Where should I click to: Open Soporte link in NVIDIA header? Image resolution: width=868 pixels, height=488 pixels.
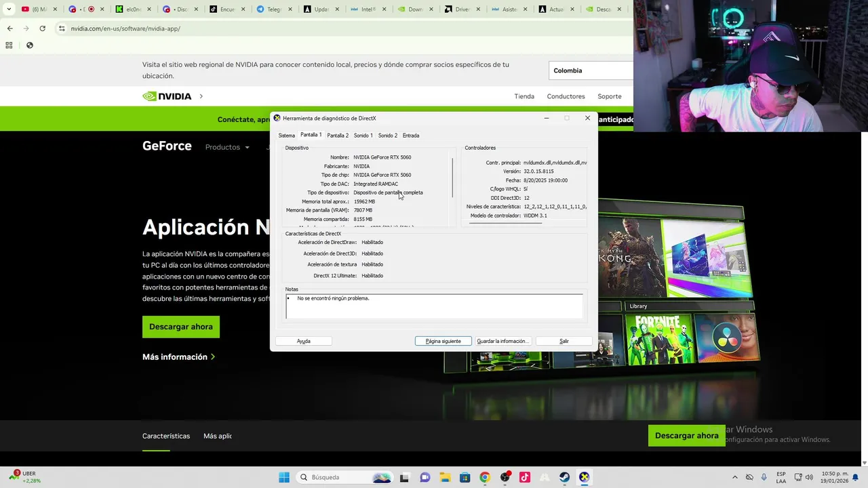610,96
